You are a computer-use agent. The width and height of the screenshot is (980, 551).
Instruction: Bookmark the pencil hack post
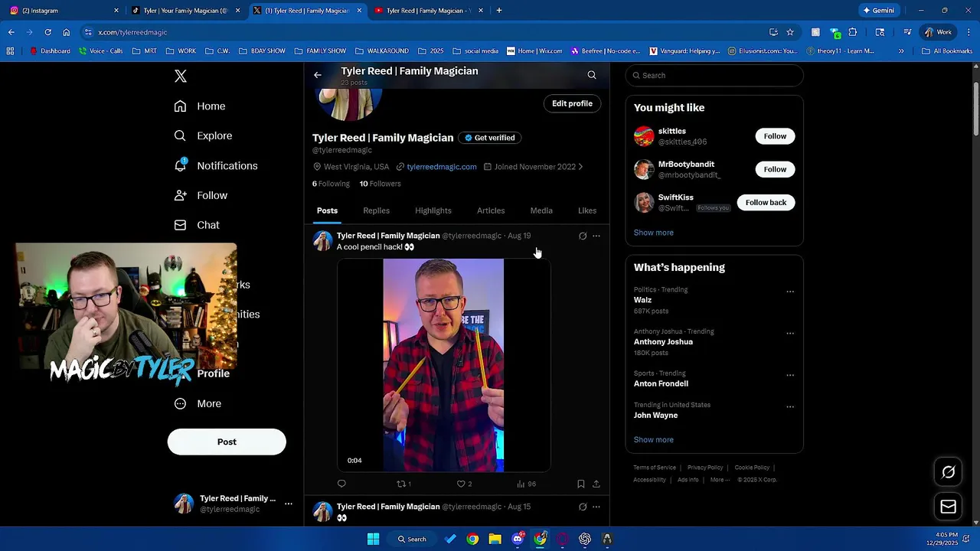pyautogui.click(x=581, y=484)
